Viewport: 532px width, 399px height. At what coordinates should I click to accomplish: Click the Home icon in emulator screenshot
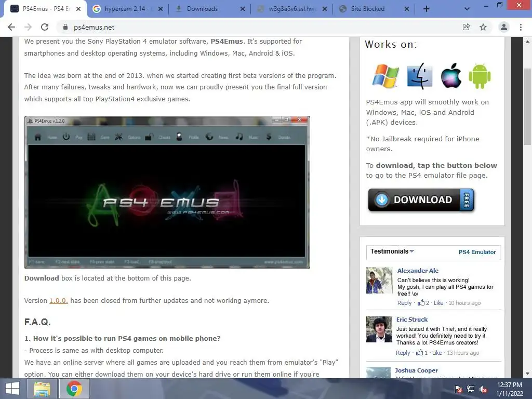[37, 137]
